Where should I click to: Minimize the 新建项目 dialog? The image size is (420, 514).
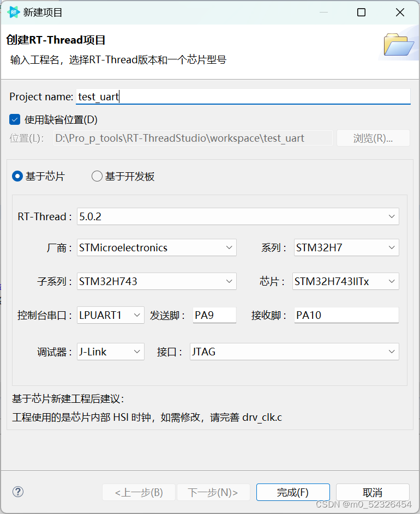pos(324,13)
